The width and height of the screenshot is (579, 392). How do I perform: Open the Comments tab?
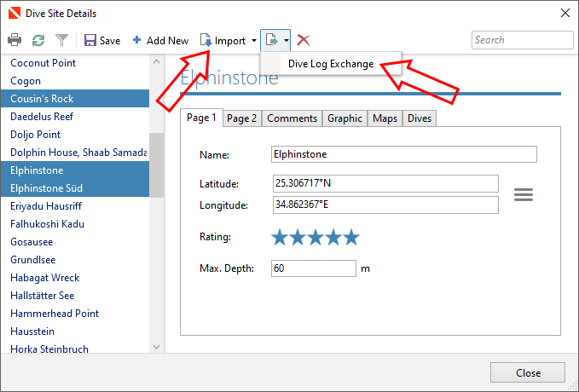tap(292, 118)
